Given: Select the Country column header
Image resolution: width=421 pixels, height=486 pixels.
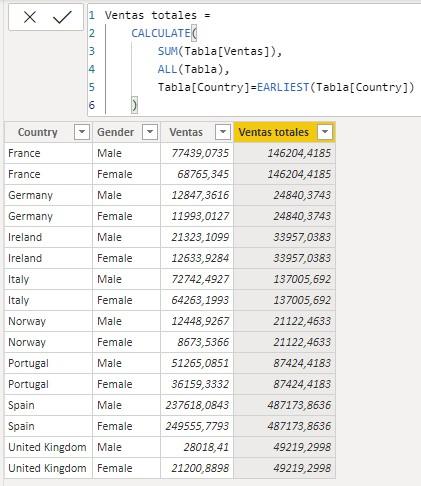Looking at the screenshot, I should point(38,132).
